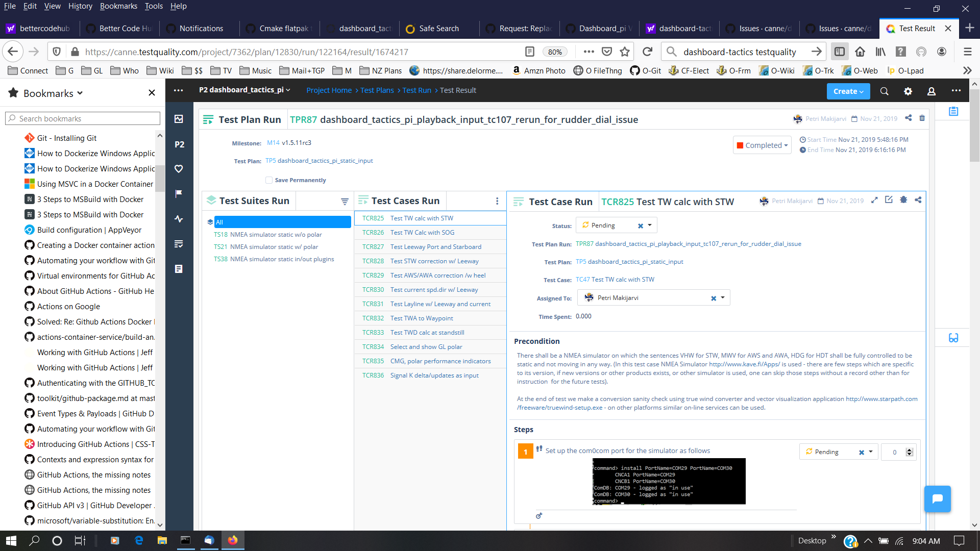Click the activity pulse icon in sidebar
This screenshot has width=980, height=551.
179,219
